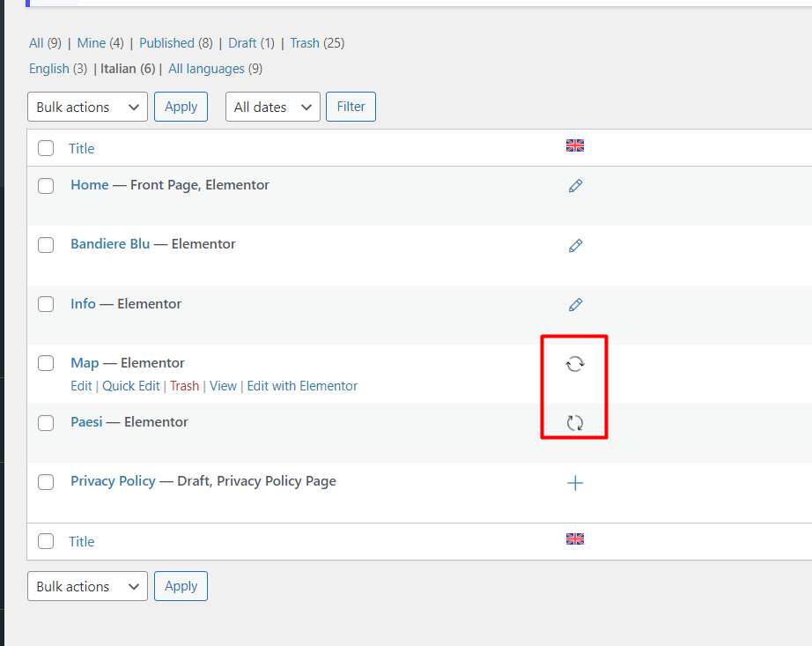The width and height of the screenshot is (812, 646).
Task: Add English translation for Privacy Policy
Action: point(575,483)
